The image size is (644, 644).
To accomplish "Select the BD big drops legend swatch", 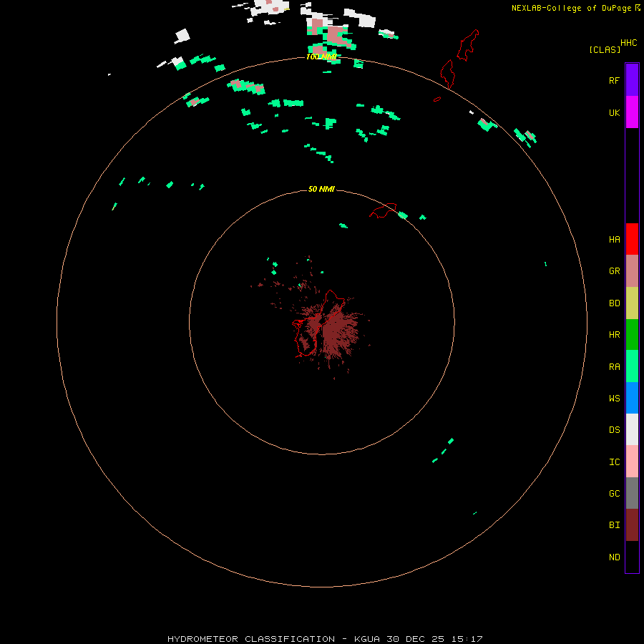I will coord(632,303).
